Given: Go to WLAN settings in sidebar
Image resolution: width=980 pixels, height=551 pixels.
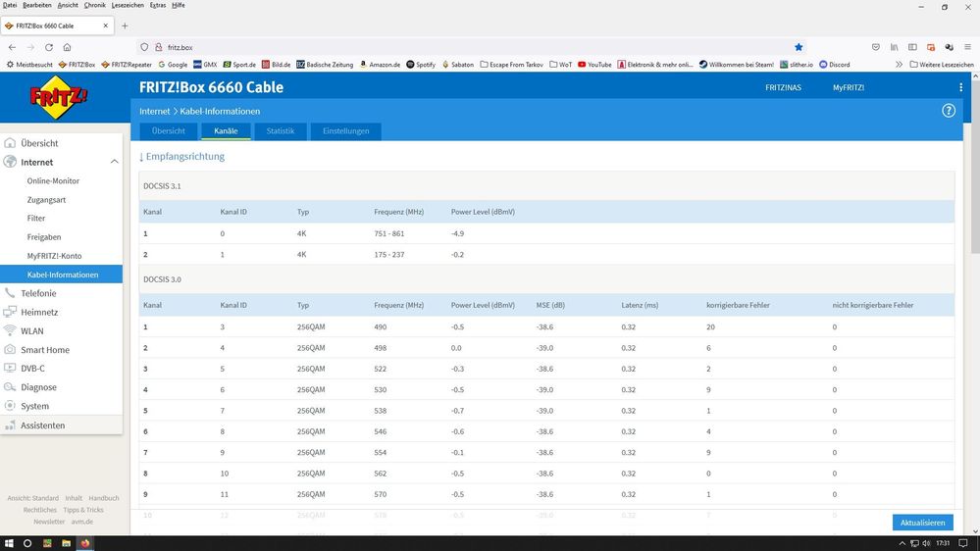Looking at the screenshot, I should click(32, 330).
